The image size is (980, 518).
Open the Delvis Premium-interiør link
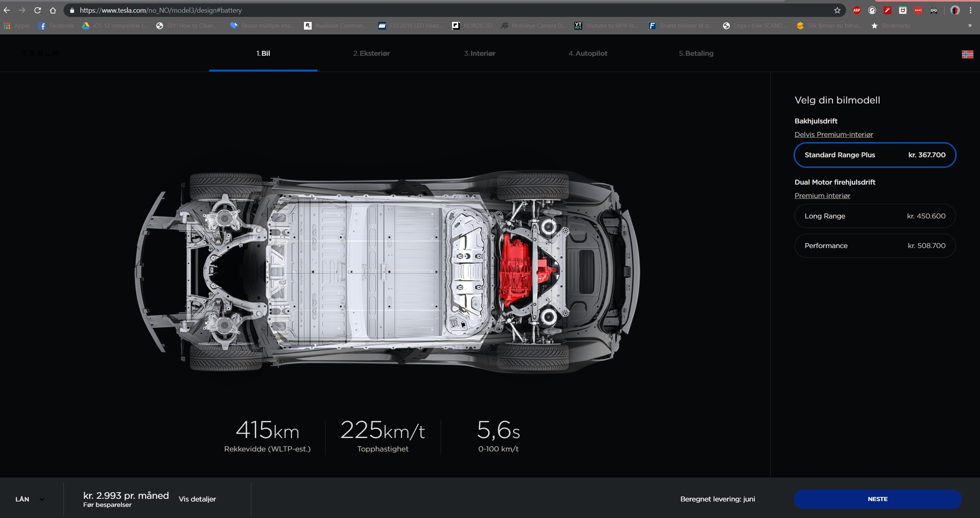pyautogui.click(x=833, y=135)
